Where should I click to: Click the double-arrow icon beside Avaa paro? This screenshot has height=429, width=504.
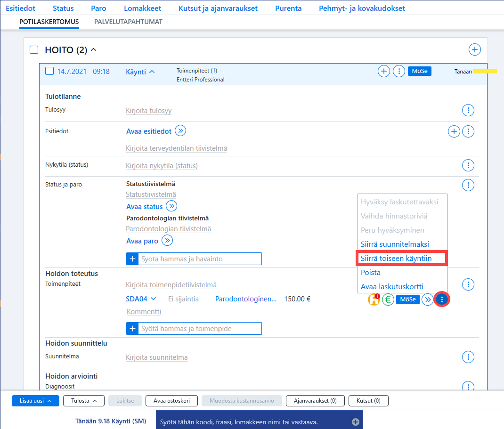(x=167, y=240)
